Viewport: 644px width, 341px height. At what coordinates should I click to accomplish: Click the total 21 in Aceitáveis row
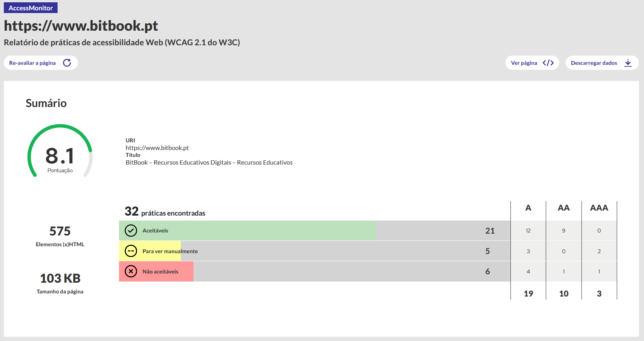tap(490, 231)
